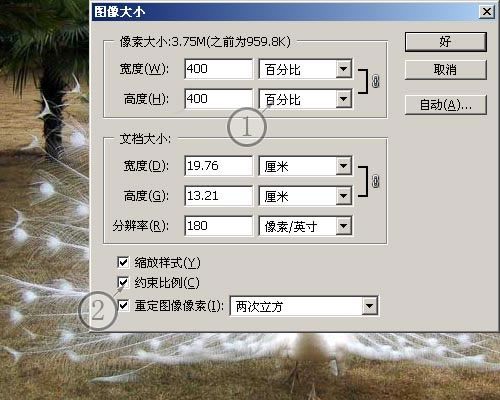Select the 高度(G) document height field
Viewport: 500px width, 400px height.
click(219, 196)
